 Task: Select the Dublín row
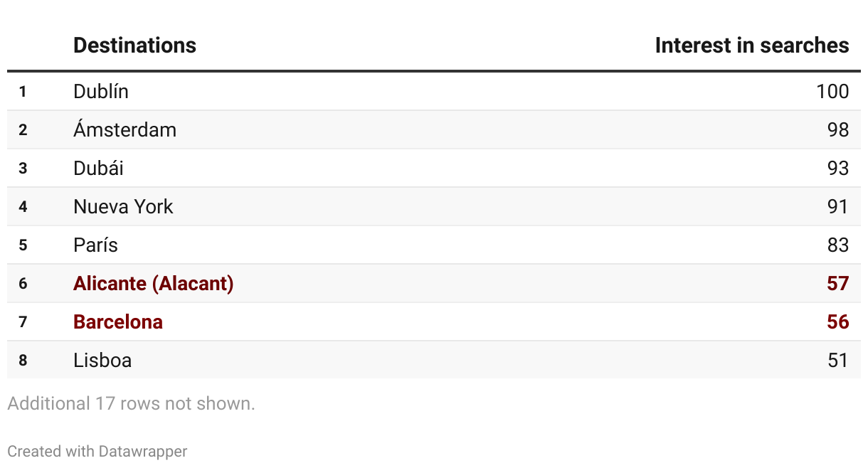coord(434,91)
